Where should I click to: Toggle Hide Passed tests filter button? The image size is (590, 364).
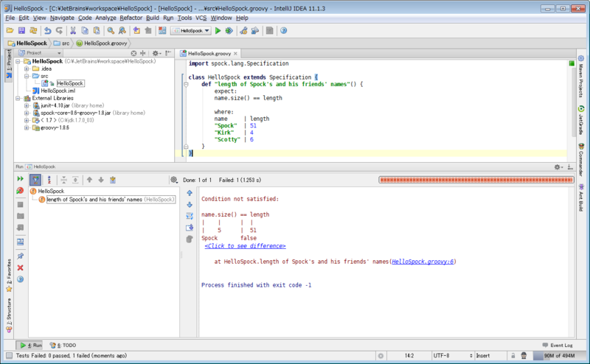35,180
